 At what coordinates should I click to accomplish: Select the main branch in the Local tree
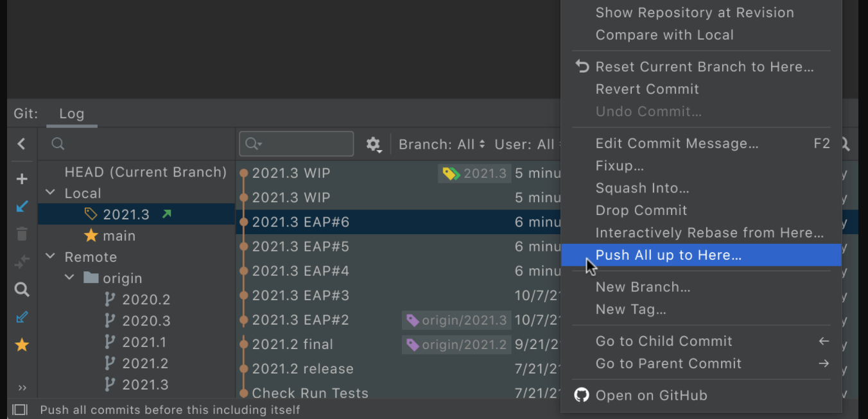tap(119, 235)
